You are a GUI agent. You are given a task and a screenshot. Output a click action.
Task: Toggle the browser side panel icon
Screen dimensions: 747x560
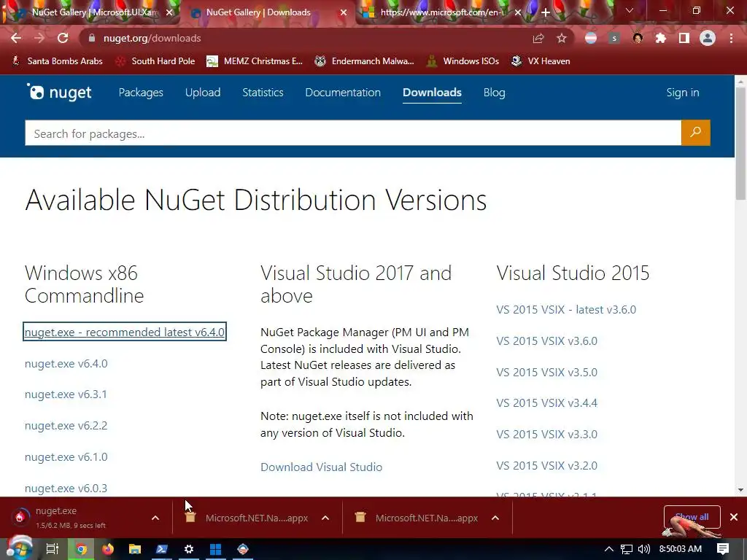(x=684, y=38)
